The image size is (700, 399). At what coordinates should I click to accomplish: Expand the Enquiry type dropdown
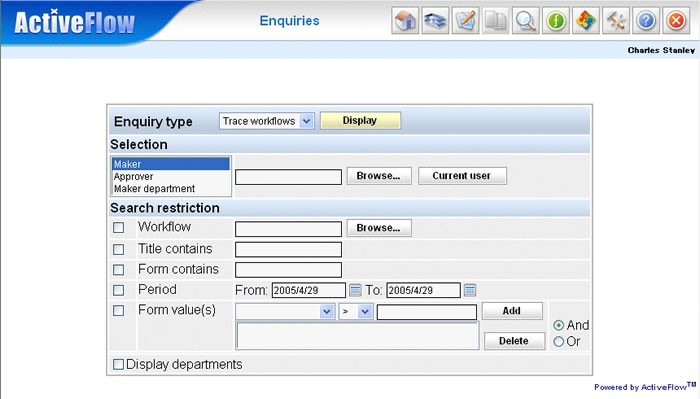[267, 121]
